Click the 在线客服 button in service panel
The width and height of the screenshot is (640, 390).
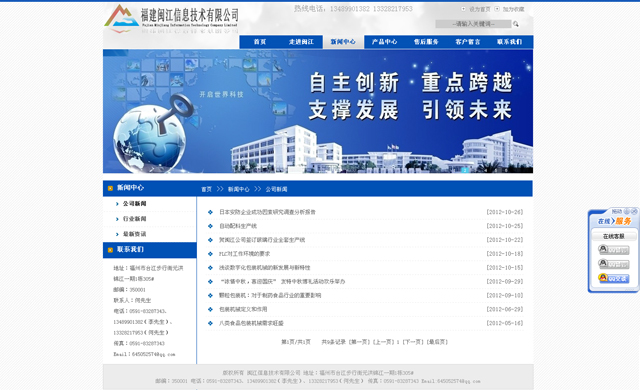coord(613,236)
